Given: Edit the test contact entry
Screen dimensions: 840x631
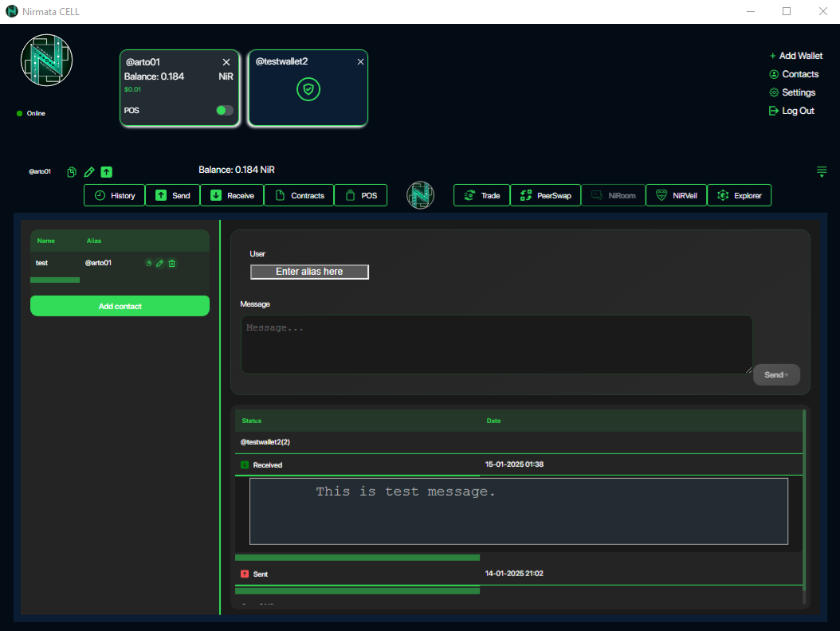Looking at the screenshot, I should pyautogui.click(x=159, y=263).
